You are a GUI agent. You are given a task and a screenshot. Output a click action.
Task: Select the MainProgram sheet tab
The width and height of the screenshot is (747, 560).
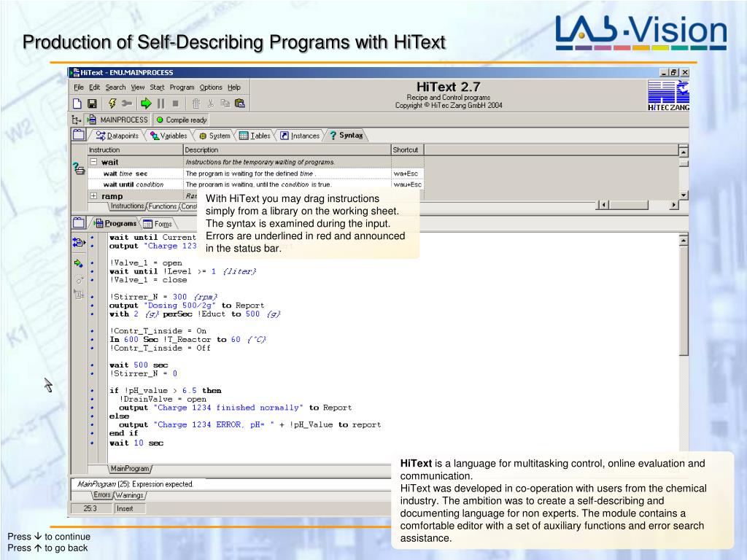[x=130, y=469]
